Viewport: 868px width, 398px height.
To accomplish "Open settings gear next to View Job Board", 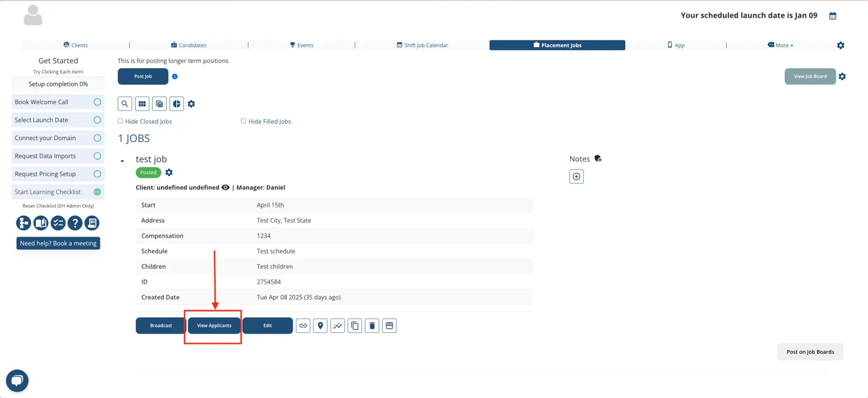I will click(x=842, y=76).
